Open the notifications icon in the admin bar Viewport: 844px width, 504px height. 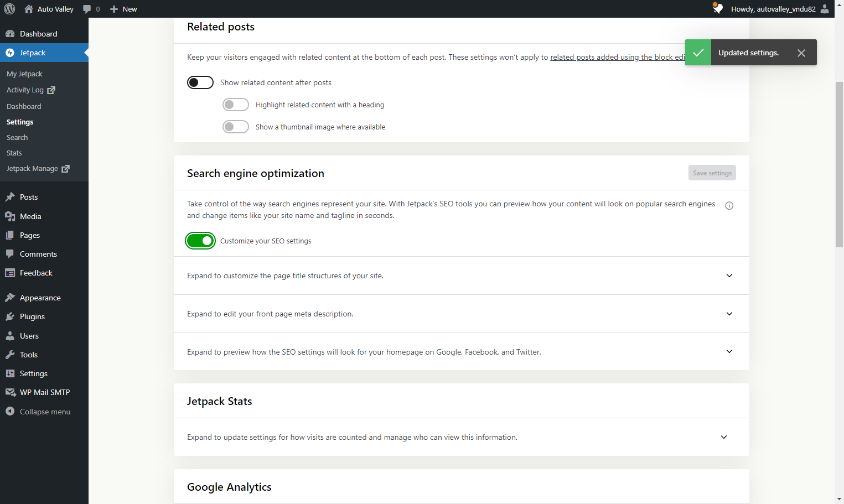tap(717, 8)
